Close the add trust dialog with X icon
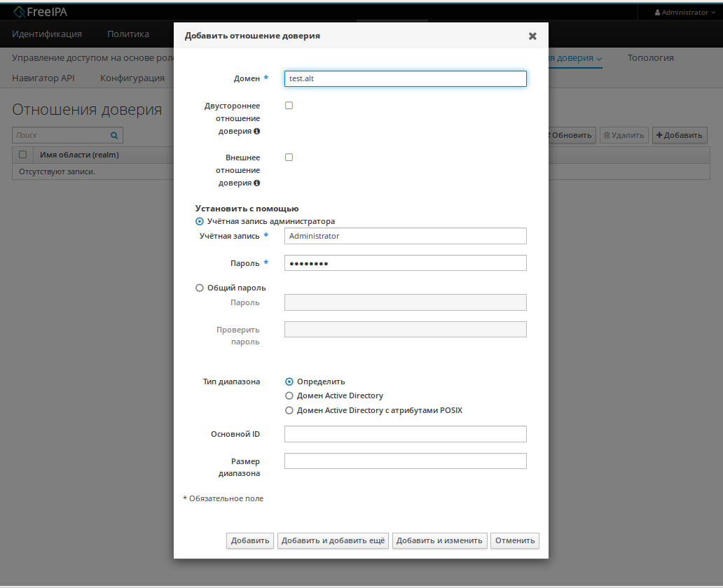The image size is (723, 588). pyautogui.click(x=532, y=36)
